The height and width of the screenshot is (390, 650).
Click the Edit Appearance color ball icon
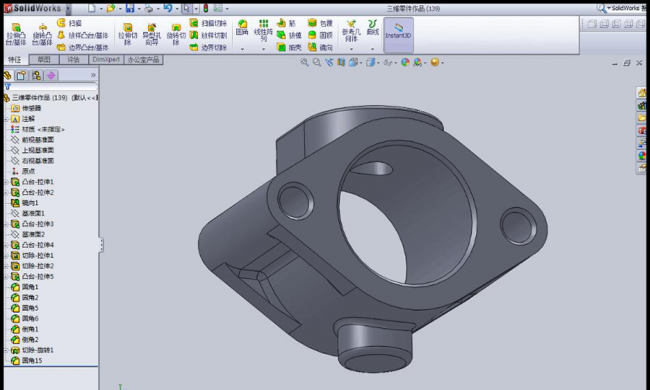pyautogui.click(x=405, y=62)
